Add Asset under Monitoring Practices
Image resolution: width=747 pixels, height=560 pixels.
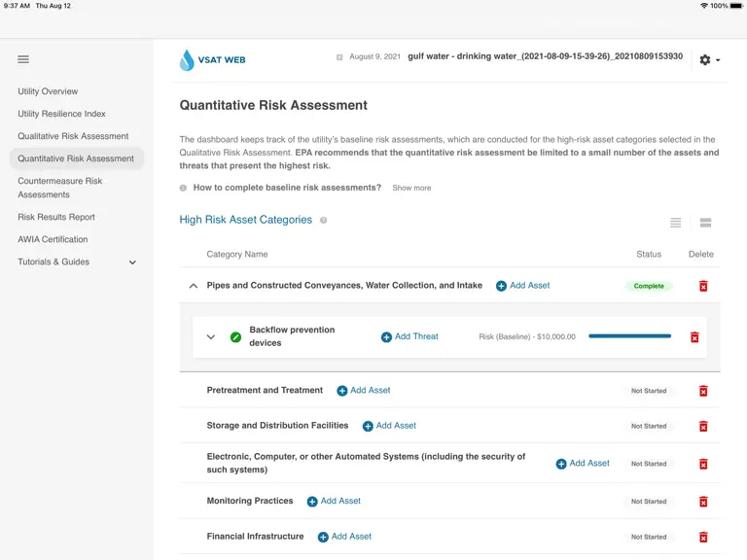334,501
